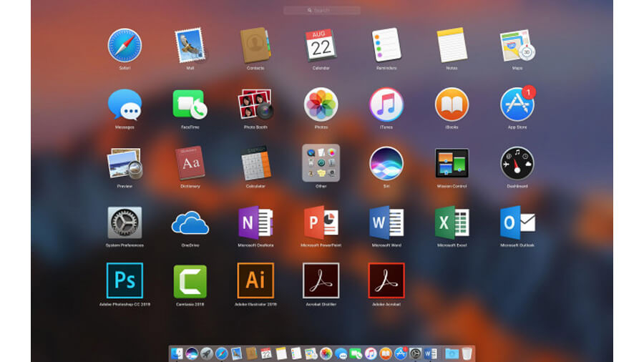Launch Siri from Launchpad
This screenshot has height=362, width=644.
386,163
